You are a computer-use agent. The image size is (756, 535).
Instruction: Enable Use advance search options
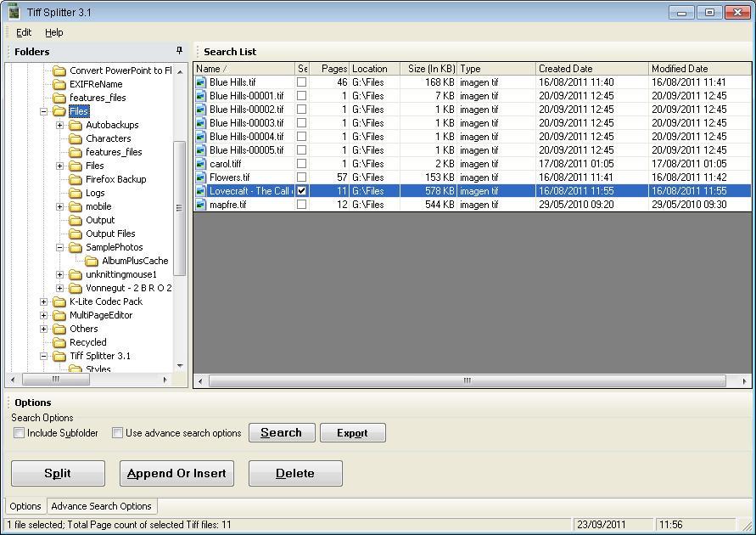click(117, 433)
